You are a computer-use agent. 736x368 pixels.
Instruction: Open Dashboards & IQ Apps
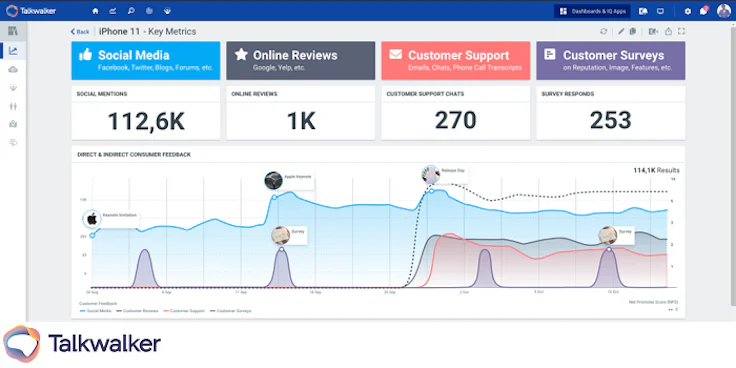click(x=592, y=11)
